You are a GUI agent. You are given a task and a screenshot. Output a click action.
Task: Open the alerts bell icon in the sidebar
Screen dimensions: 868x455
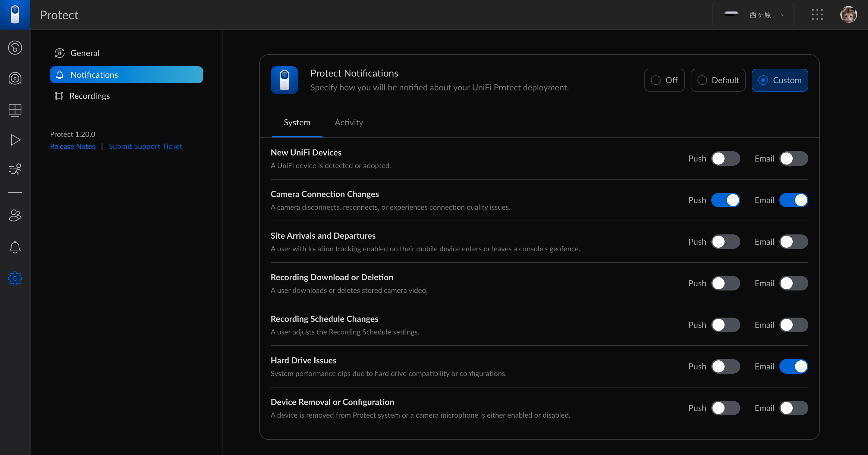pyautogui.click(x=15, y=247)
